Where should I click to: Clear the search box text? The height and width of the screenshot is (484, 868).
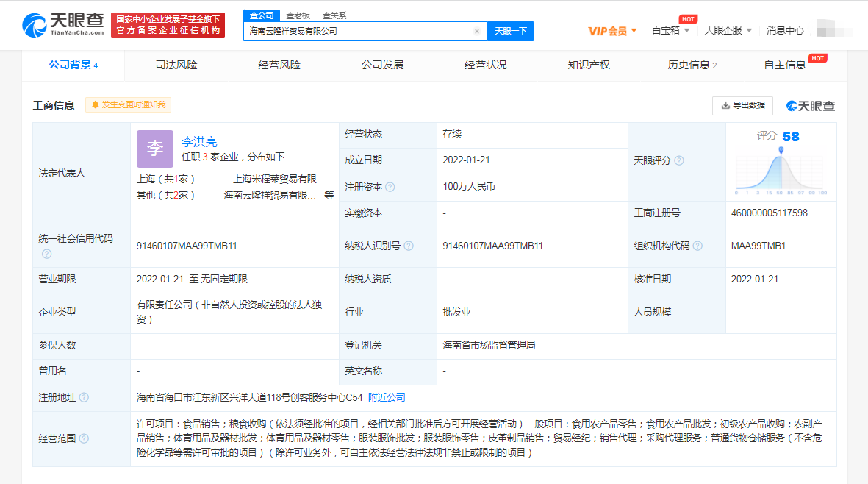point(476,32)
